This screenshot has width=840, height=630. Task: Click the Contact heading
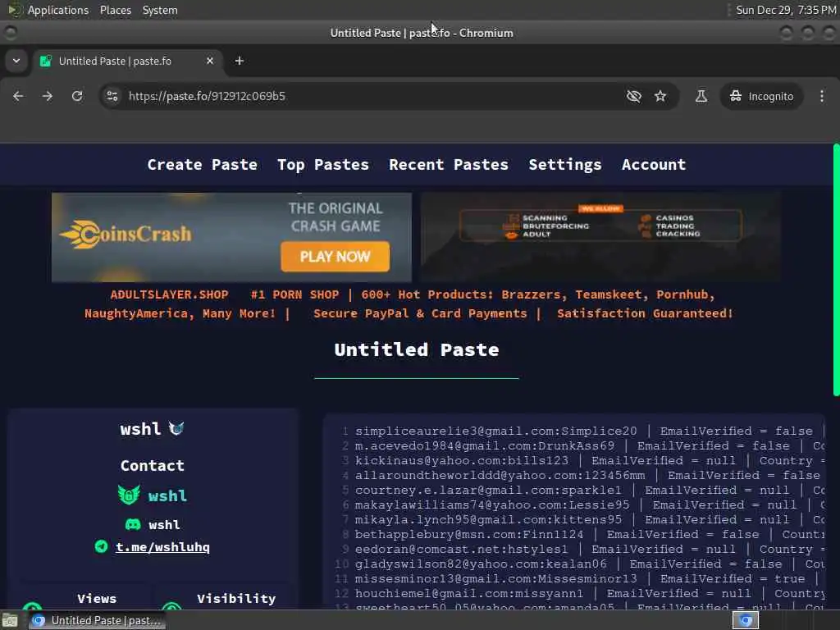pyautogui.click(x=152, y=466)
